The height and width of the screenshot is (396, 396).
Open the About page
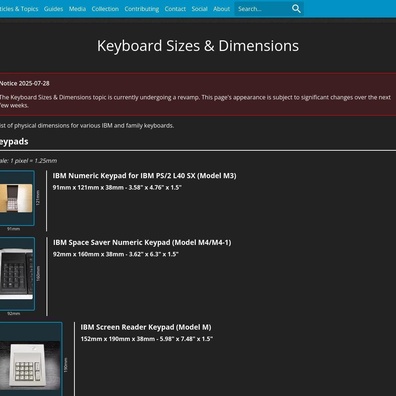221,9
